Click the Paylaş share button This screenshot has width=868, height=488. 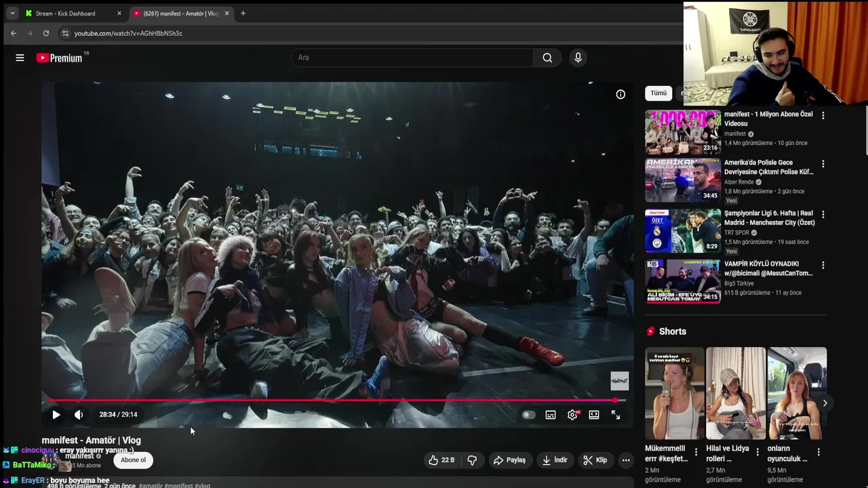pos(509,460)
